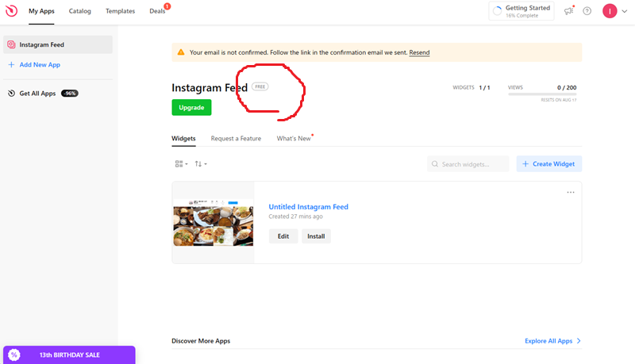635x364 pixels.
Task: Select Instagram Feed in the sidebar
Action: [58, 44]
